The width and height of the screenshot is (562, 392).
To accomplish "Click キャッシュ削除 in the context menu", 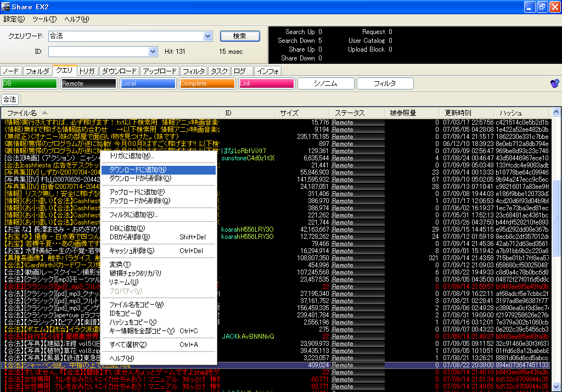I will 132,251.
